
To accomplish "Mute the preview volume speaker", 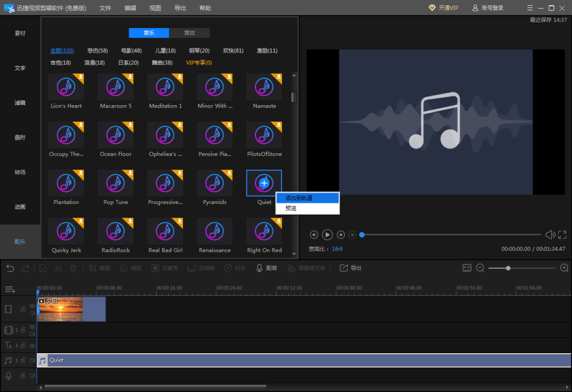I will (x=550, y=234).
